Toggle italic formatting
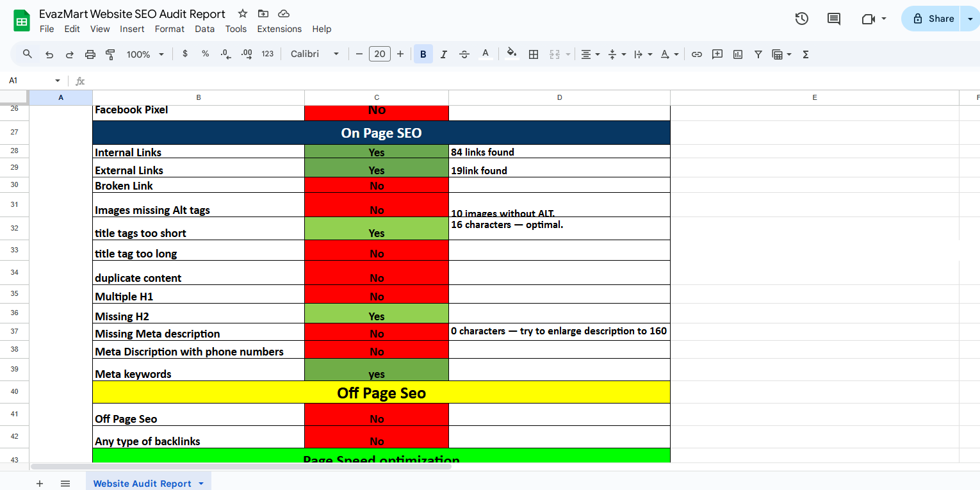The image size is (980, 490). [443, 54]
